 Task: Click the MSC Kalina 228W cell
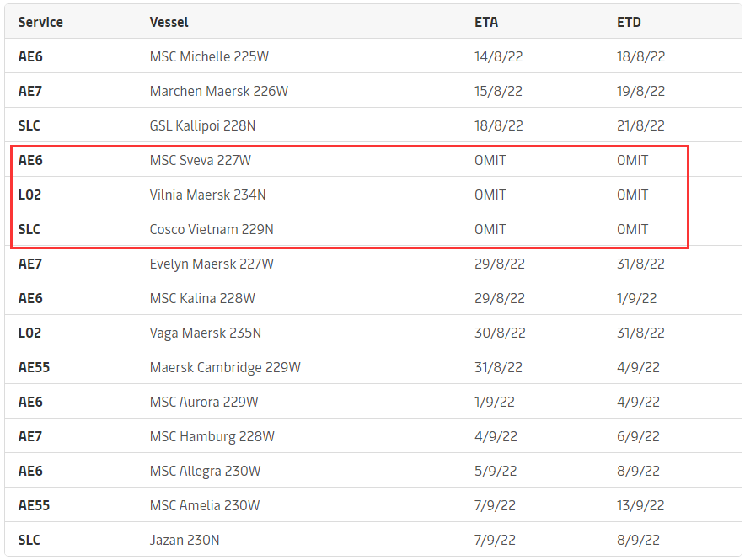tap(202, 299)
